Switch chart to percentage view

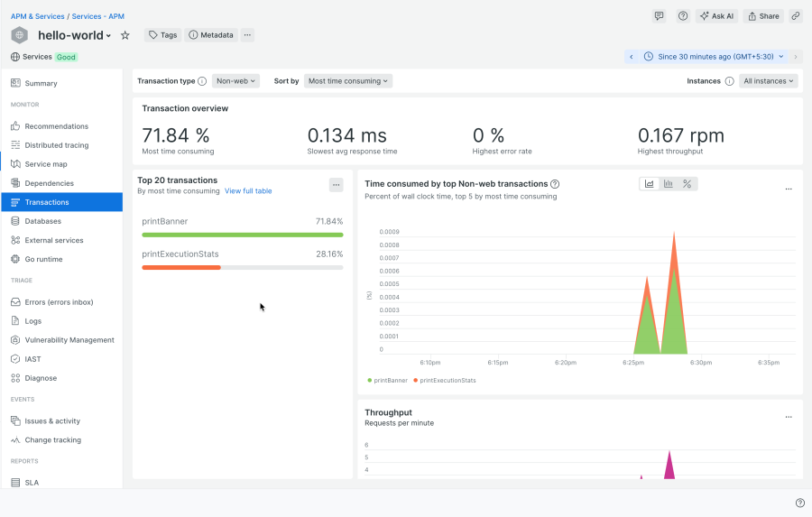click(x=687, y=184)
